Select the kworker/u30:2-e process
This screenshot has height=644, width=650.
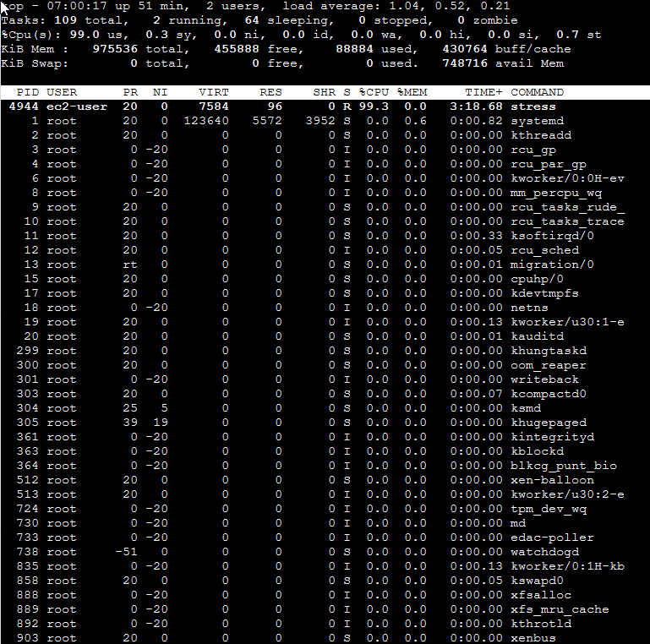(567, 494)
